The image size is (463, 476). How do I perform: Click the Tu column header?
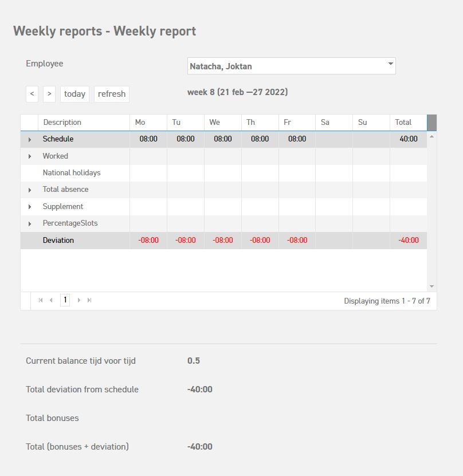[x=186, y=123]
